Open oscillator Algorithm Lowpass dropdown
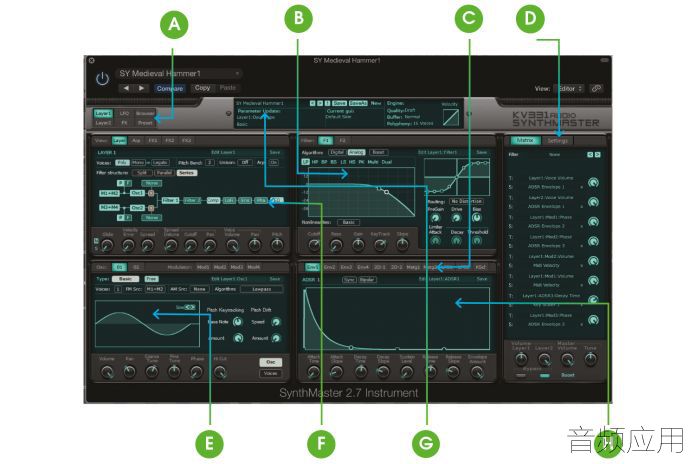696x464 pixels. tap(261, 289)
